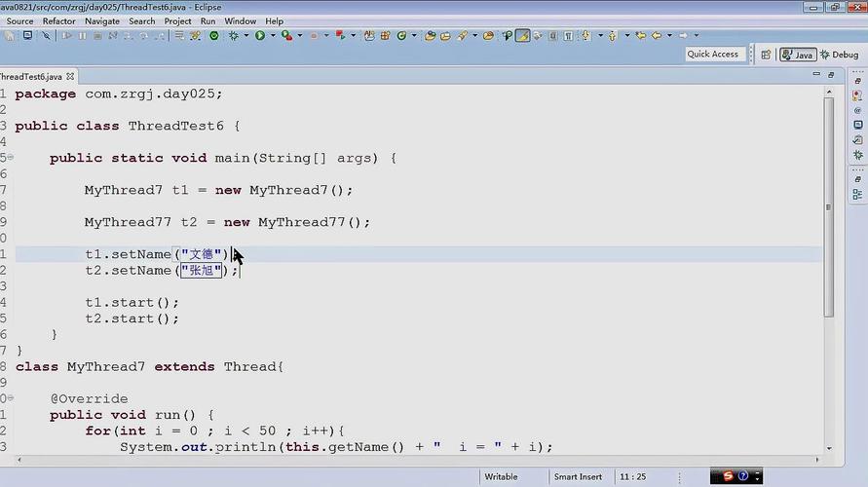Open the Tasks view in right trim

pos(857,140)
